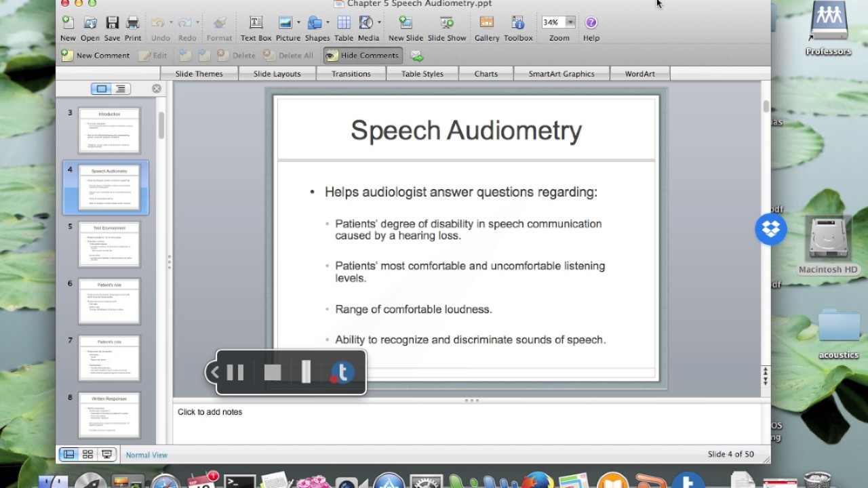Click the slide pane scrollbar thumb
This screenshot has height=488, width=868.
tap(161, 125)
